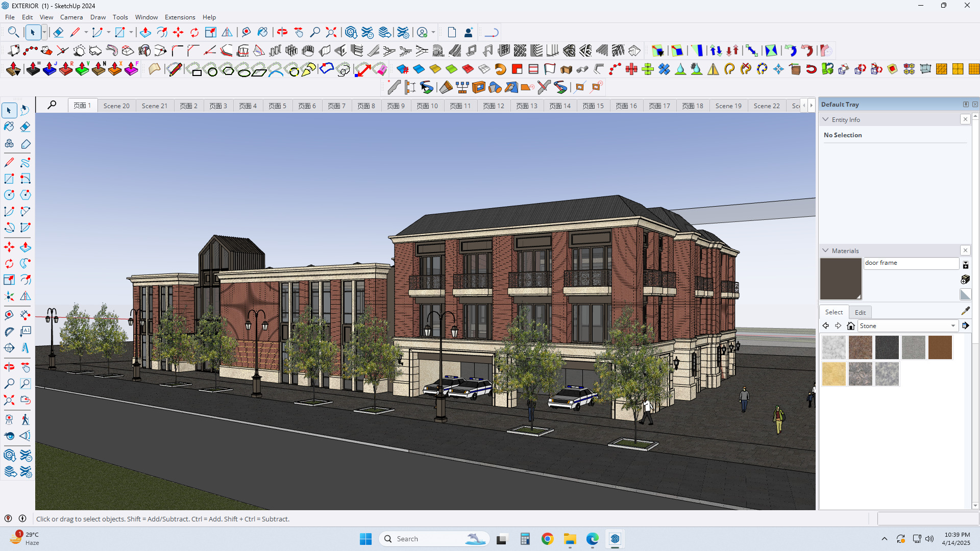Open the Arc tool dropdown arrow
The image size is (980, 551).
point(109,33)
